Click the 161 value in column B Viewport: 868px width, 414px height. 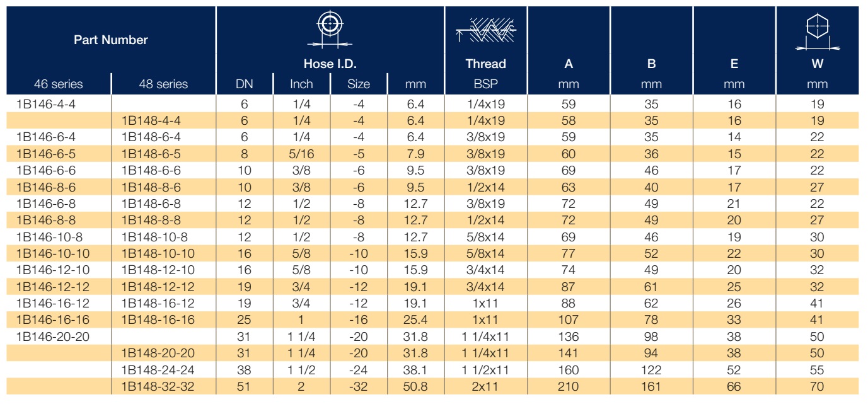(x=651, y=386)
